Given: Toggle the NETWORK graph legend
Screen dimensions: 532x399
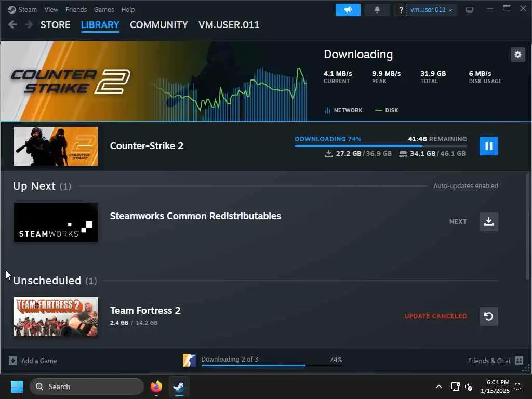Looking at the screenshot, I should coord(343,110).
